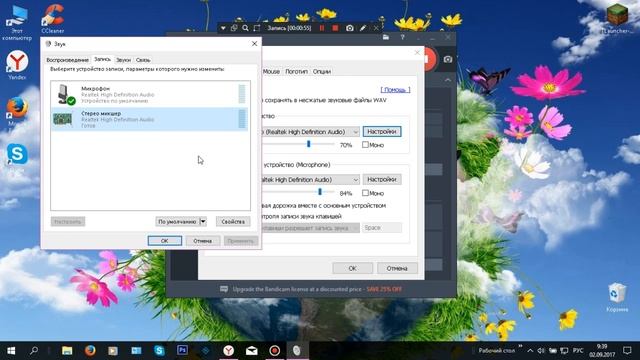This screenshot has width=640, height=360.
Task: Click the Bandicam camera screenshot icon on the right
Action: coord(448,60)
